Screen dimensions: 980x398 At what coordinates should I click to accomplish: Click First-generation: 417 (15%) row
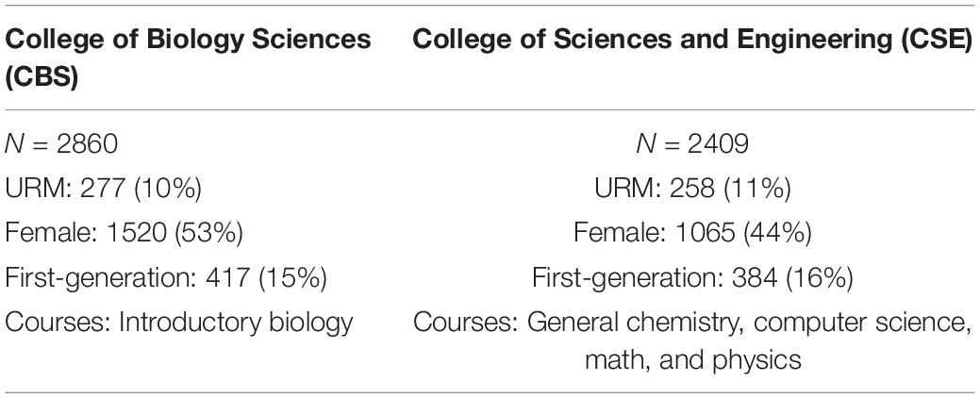tap(166, 279)
